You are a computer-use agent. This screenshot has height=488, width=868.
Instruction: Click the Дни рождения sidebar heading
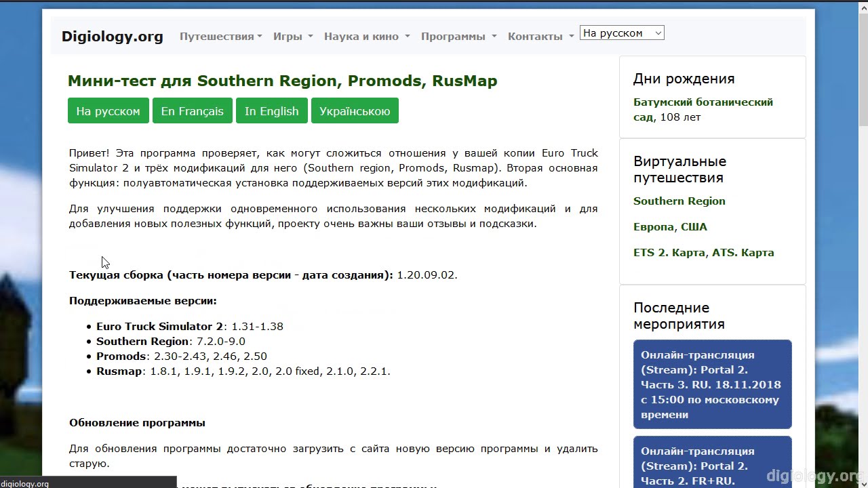click(684, 79)
